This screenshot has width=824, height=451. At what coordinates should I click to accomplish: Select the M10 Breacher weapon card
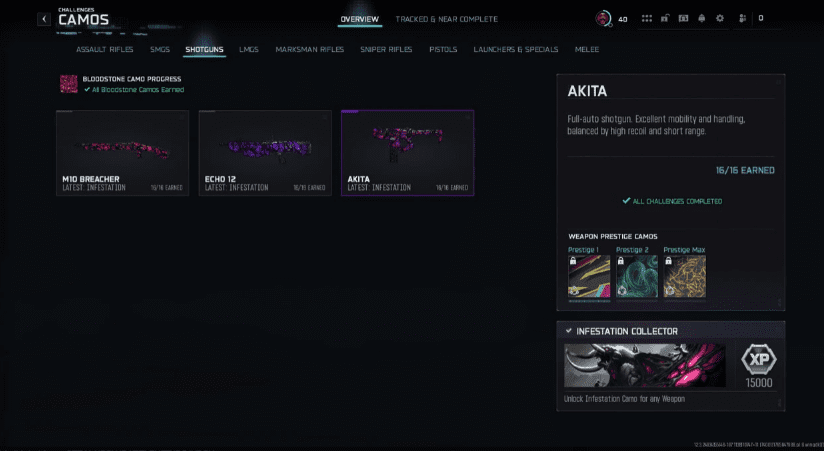(123, 152)
